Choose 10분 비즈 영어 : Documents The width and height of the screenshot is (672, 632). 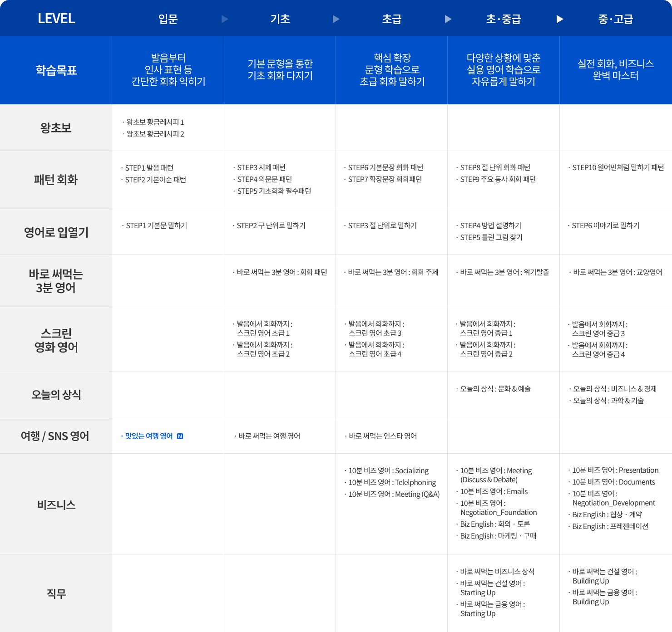click(613, 482)
